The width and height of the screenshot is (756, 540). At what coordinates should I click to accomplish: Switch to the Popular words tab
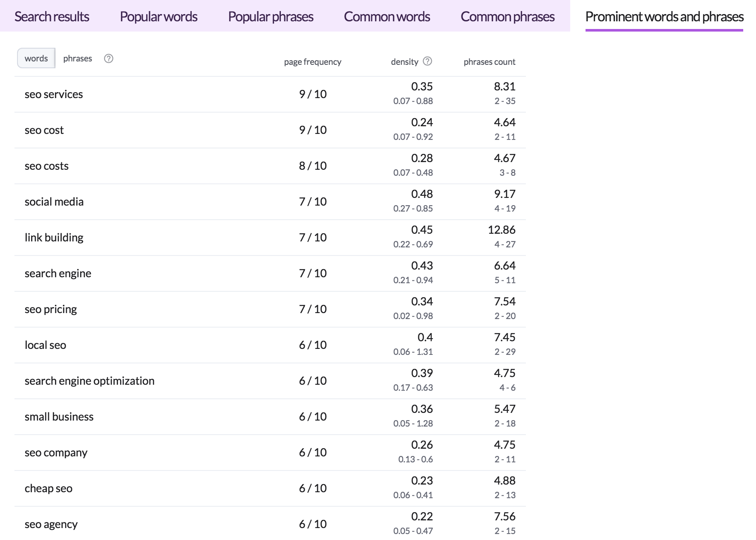click(159, 17)
